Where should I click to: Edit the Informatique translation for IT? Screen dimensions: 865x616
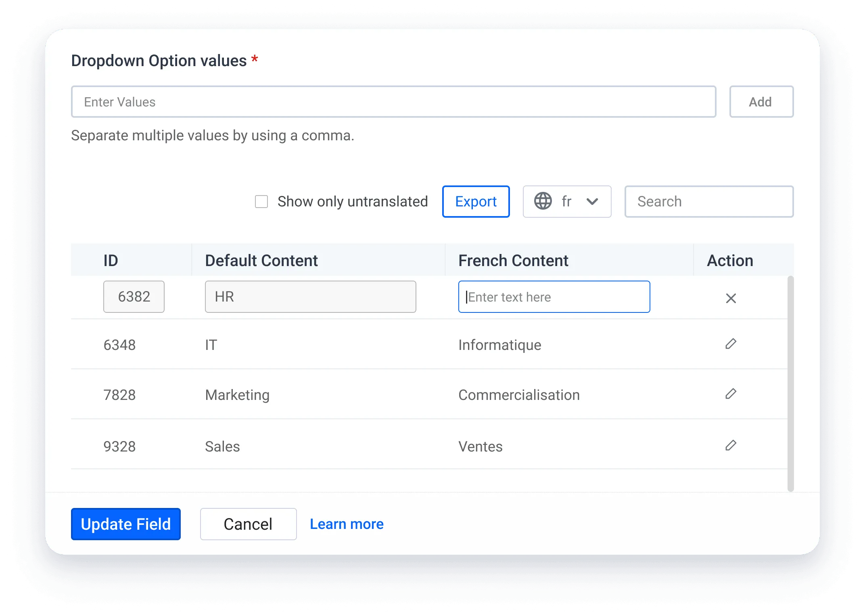[731, 344]
